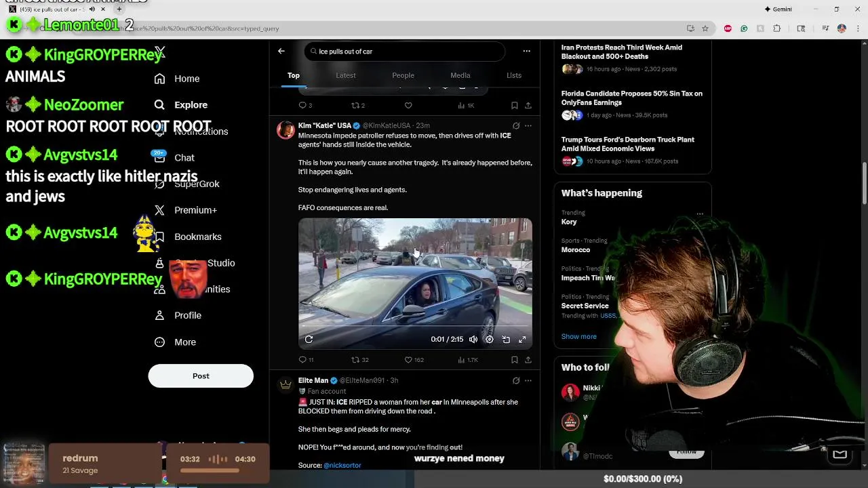
Task: Share Kim Katie USA's post
Action: pyautogui.click(x=528, y=360)
